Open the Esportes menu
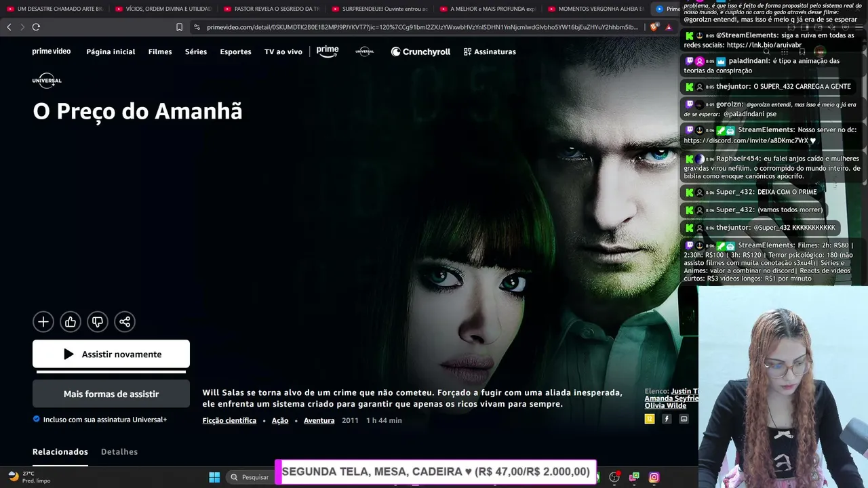Screen dimensions: 868x488 point(235,52)
